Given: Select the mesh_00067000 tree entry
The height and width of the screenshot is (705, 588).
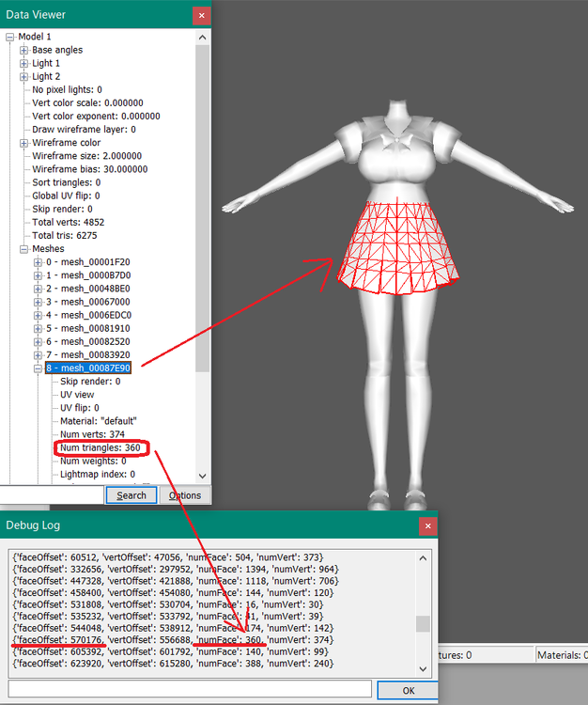Looking at the screenshot, I should pos(88,302).
